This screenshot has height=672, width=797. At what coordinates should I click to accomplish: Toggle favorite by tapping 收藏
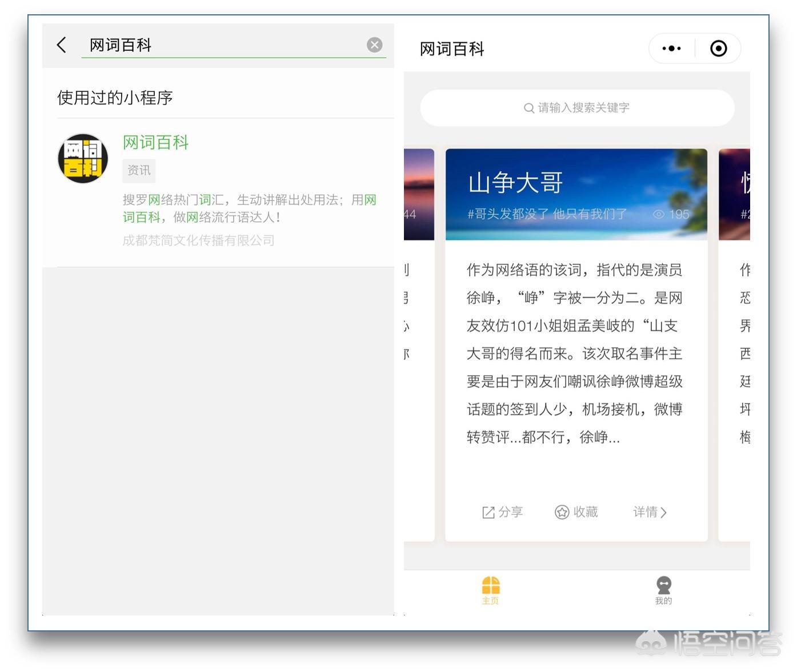point(577,512)
